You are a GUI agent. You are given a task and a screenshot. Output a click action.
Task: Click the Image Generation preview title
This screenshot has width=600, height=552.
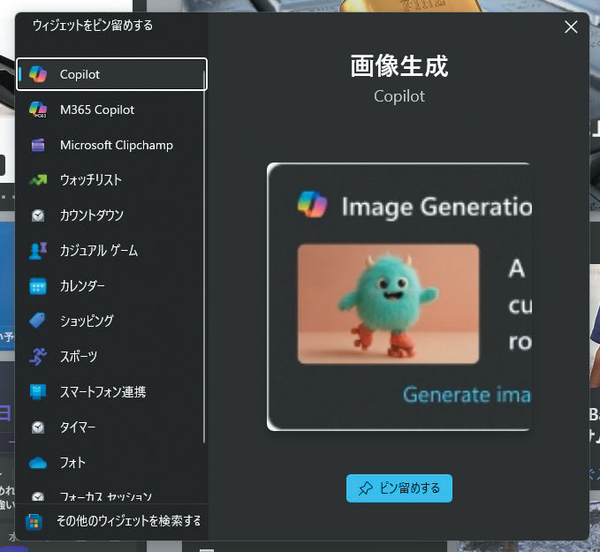437,207
